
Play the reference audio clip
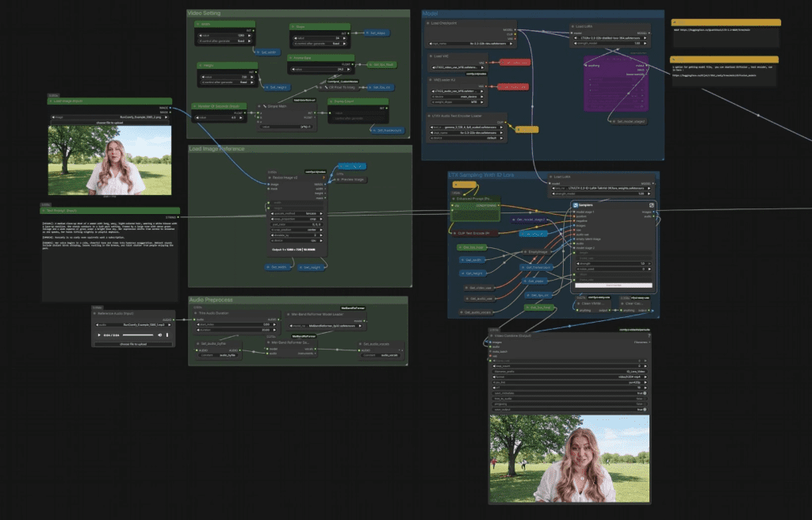click(x=99, y=335)
